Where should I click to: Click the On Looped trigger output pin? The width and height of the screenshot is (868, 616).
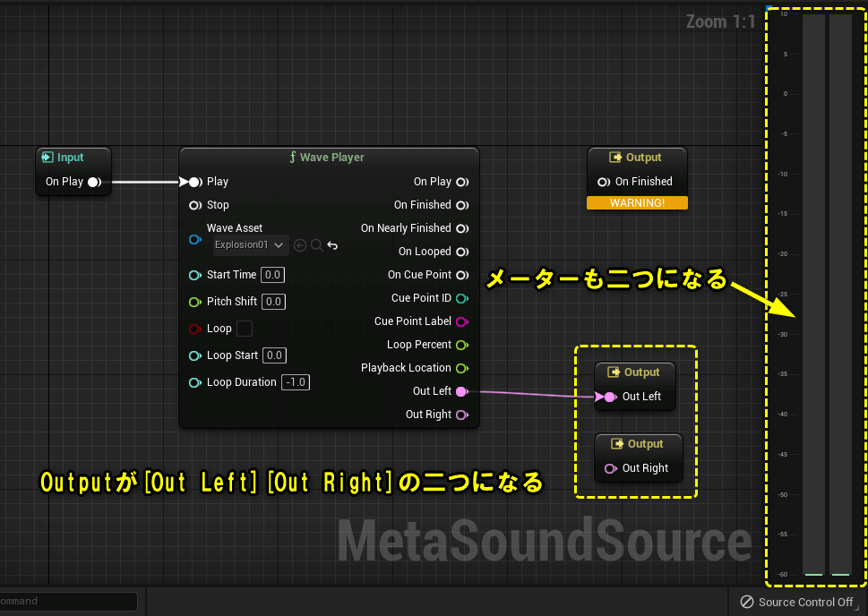[x=462, y=252]
